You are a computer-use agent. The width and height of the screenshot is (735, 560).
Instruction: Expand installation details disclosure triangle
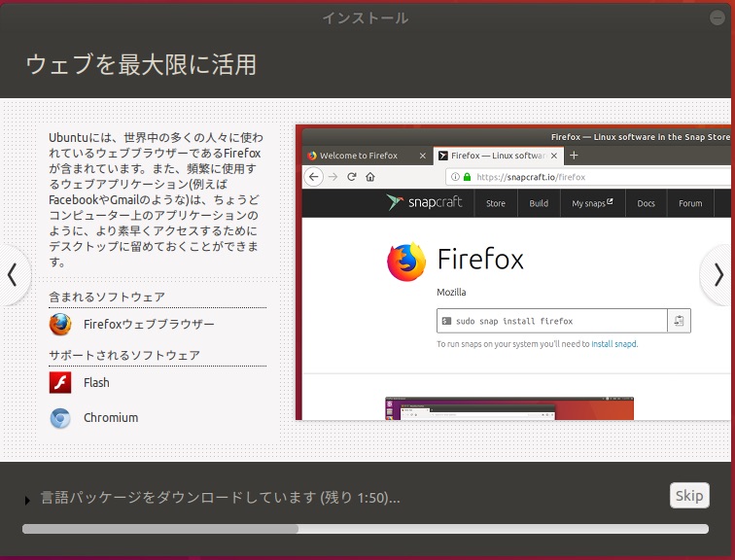click(x=27, y=500)
